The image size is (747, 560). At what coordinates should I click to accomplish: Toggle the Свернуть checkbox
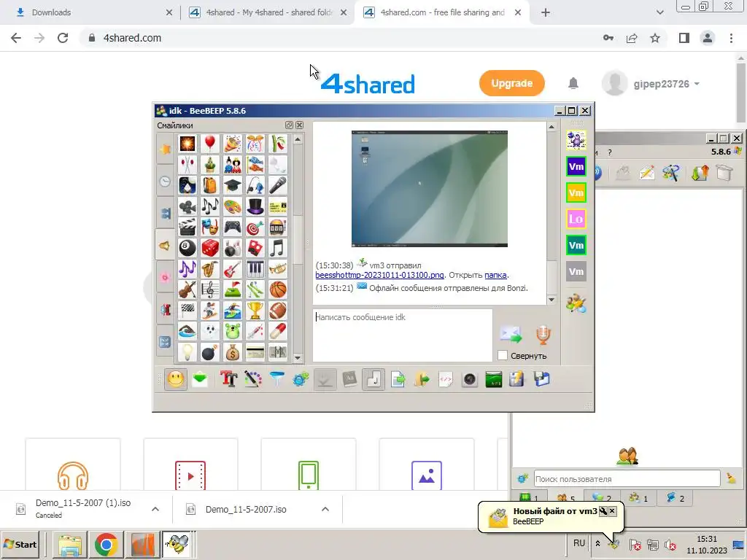tap(503, 355)
